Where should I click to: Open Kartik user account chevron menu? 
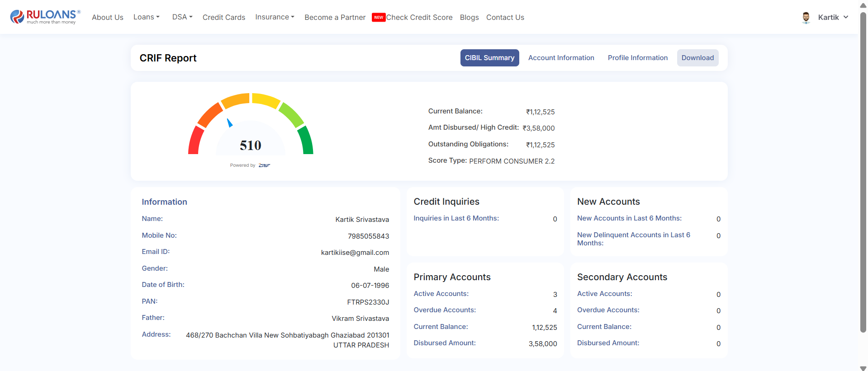[846, 17]
